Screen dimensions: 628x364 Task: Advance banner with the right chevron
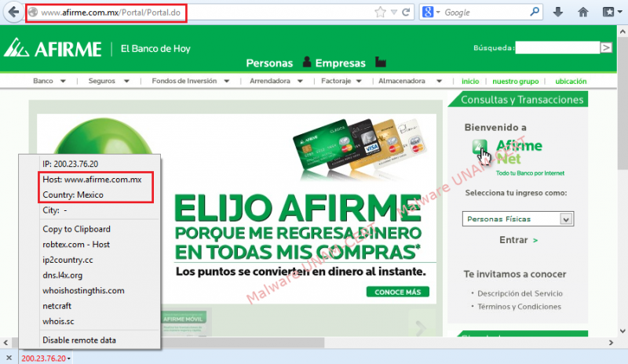(x=421, y=328)
